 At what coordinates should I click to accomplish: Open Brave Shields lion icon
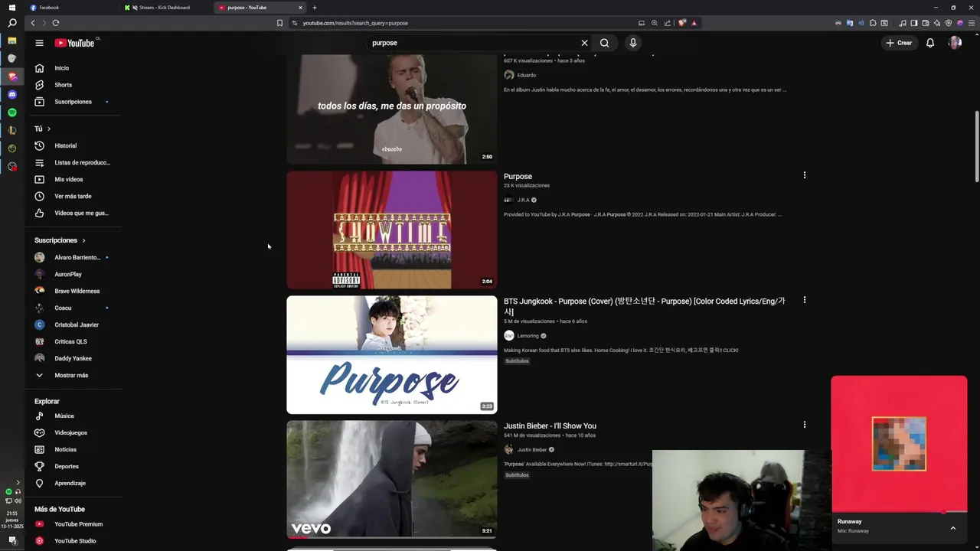pyautogui.click(x=682, y=23)
